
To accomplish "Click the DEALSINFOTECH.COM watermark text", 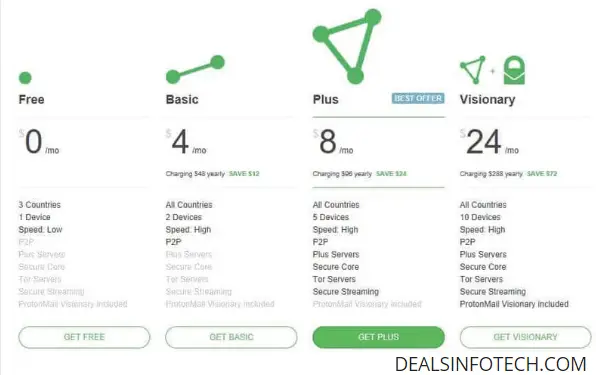I will [491, 364].
